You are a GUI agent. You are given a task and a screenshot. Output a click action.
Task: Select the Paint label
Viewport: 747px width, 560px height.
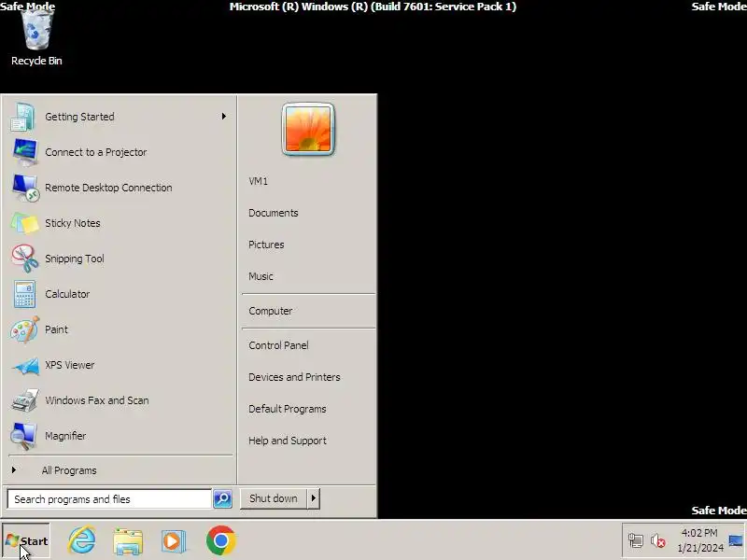tap(56, 329)
